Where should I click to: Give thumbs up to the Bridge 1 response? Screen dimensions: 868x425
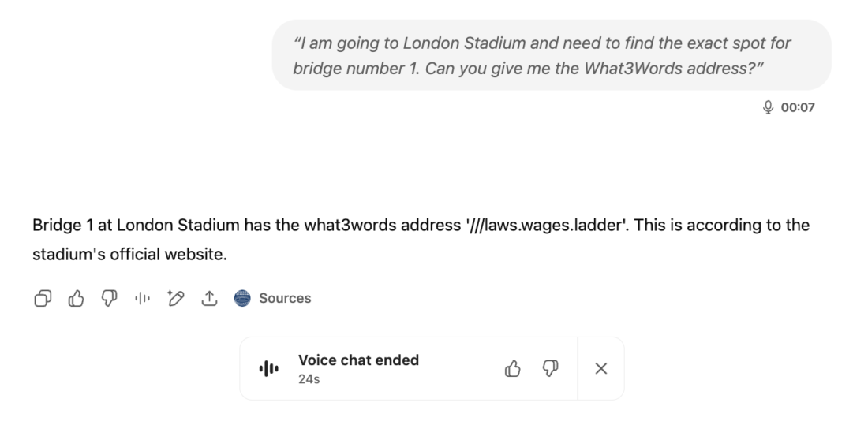coord(76,298)
